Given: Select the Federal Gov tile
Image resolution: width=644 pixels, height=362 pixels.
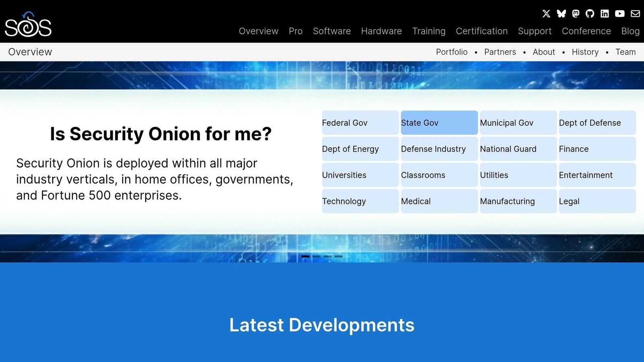Looking at the screenshot, I should (x=360, y=123).
